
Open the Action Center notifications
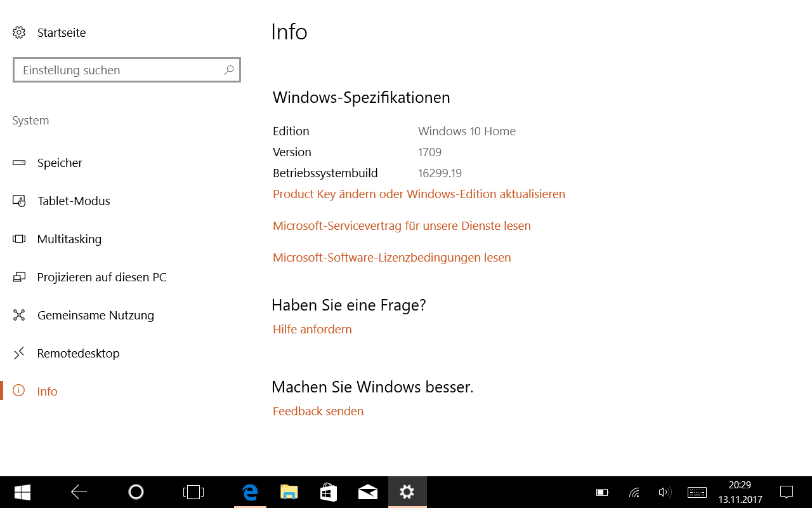pos(787,492)
